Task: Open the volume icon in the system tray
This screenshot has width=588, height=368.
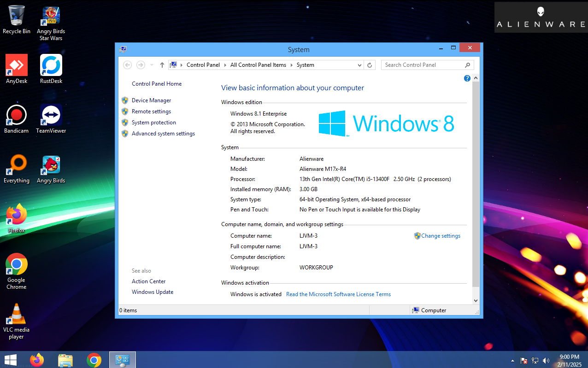Action: [546, 361]
